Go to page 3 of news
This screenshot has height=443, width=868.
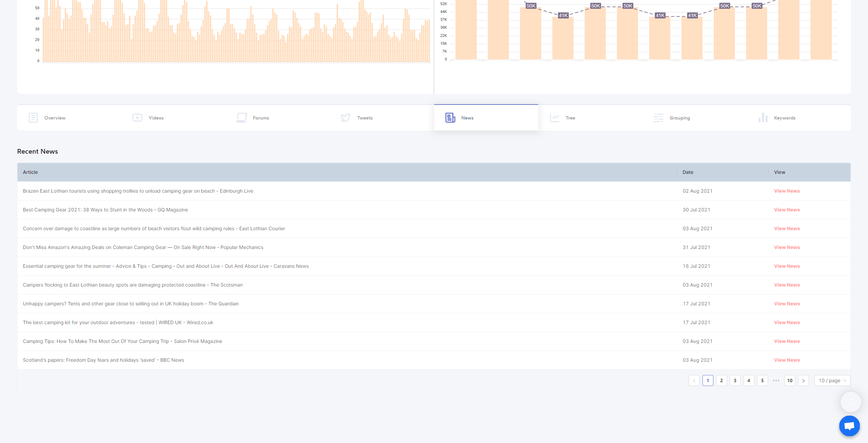click(735, 380)
